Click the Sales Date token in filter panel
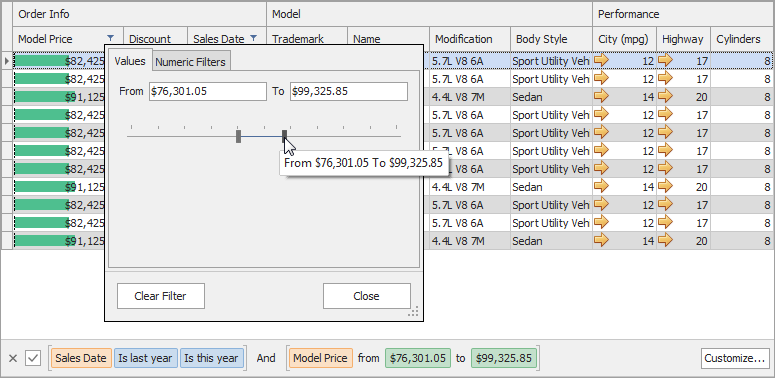Image resolution: width=775 pixels, height=378 pixels. (81, 358)
